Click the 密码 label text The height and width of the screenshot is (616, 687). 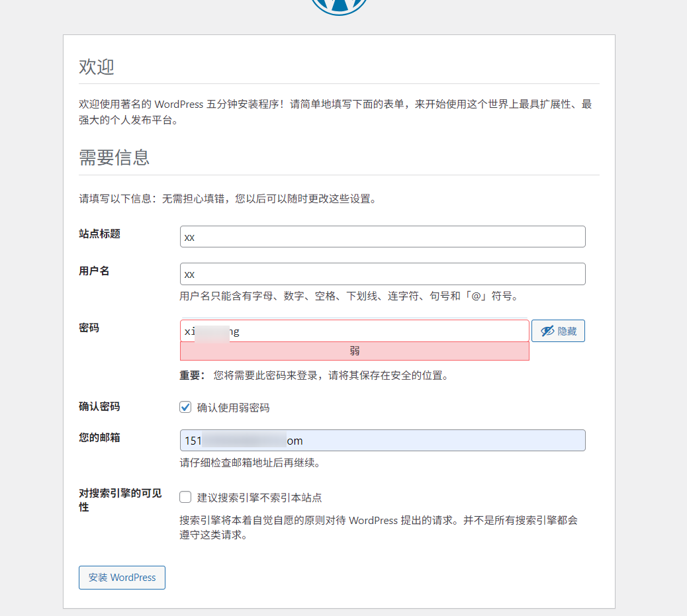tap(89, 328)
